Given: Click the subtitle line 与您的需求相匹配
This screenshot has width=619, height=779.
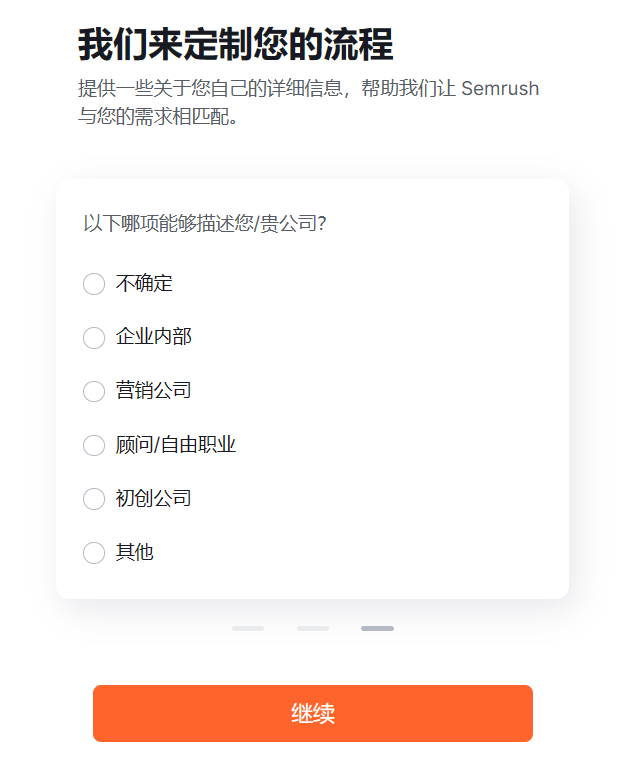Looking at the screenshot, I should (x=157, y=117).
